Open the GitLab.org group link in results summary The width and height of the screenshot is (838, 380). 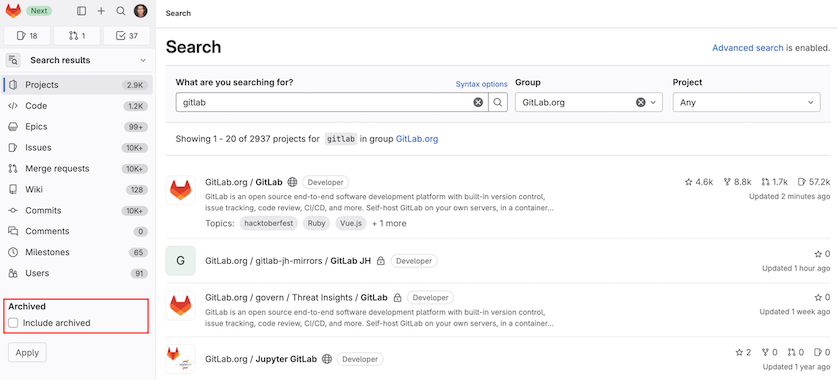417,139
